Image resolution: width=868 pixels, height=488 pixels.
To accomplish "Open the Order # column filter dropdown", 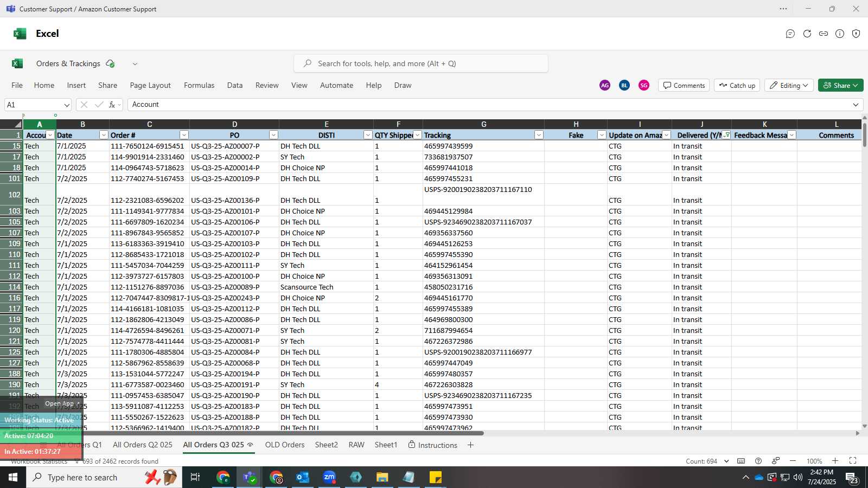I will click(184, 135).
